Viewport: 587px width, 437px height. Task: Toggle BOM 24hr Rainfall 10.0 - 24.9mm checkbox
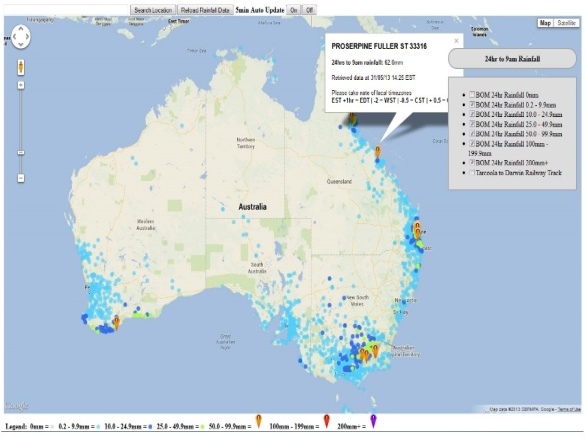[x=472, y=114]
